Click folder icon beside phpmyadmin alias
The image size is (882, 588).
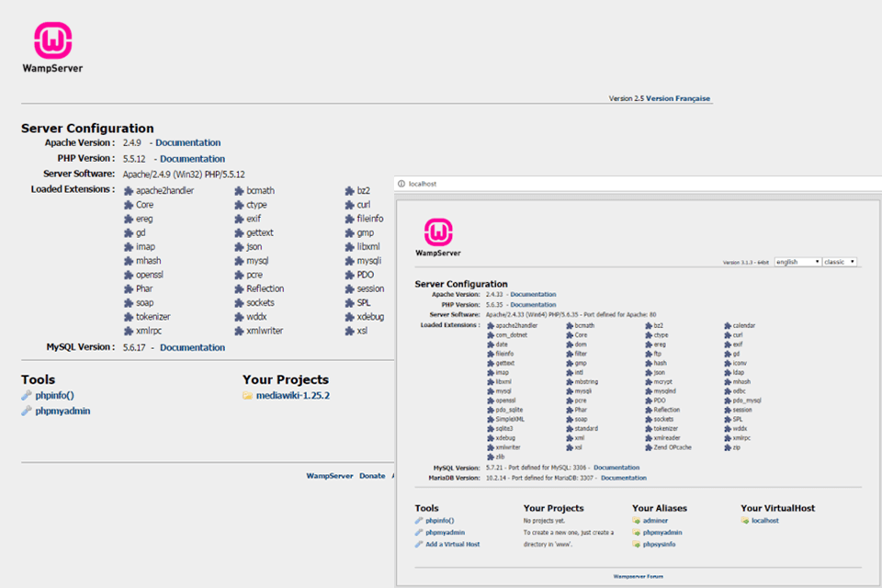click(x=636, y=532)
